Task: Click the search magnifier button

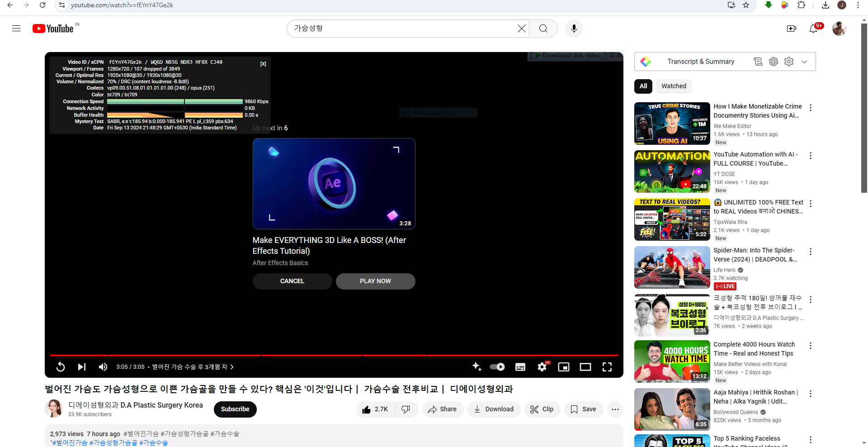Action: tap(543, 29)
